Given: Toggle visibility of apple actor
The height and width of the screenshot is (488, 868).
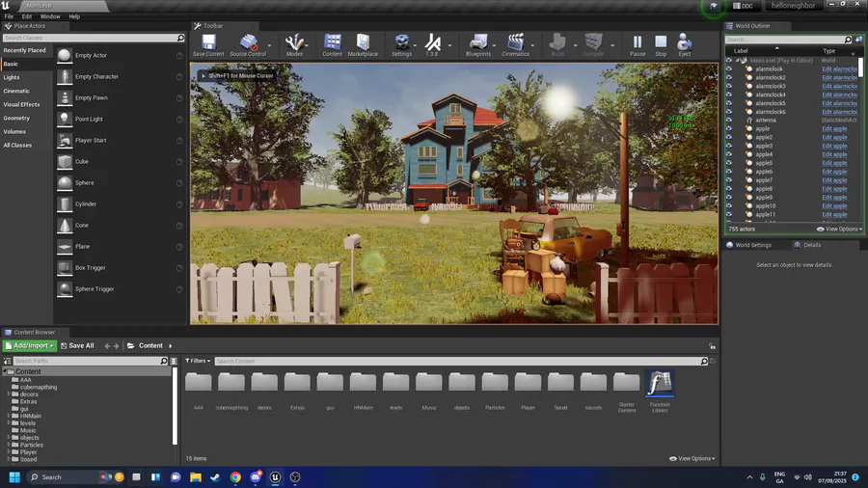Looking at the screenshot, I should tap(729, 129).
